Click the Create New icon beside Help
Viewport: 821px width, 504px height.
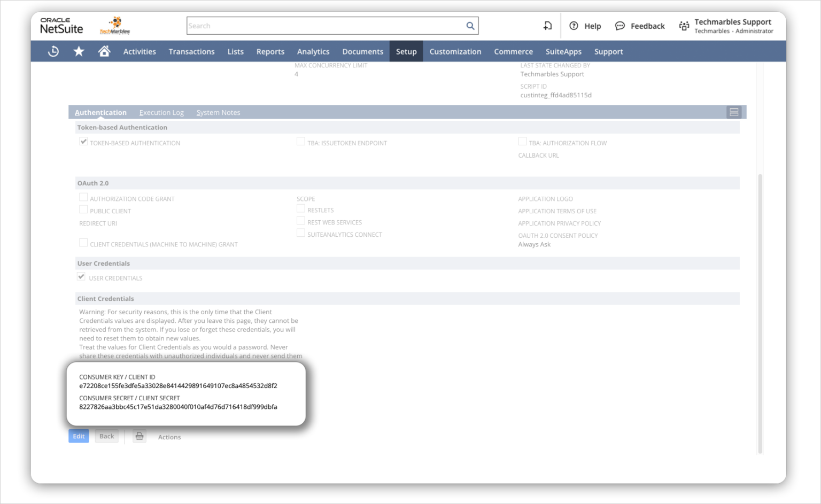[547, 26]
